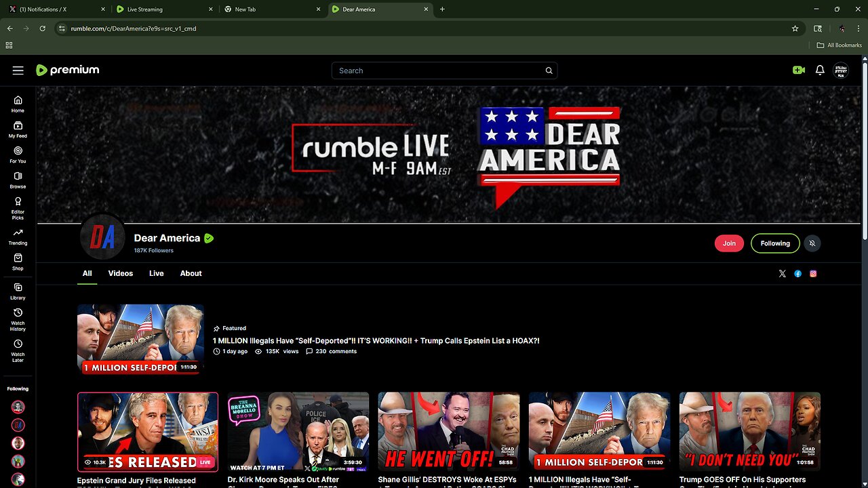This screenshot has width=868, height=488.
Task: Open Trending in sidebar
Action: 18,237
